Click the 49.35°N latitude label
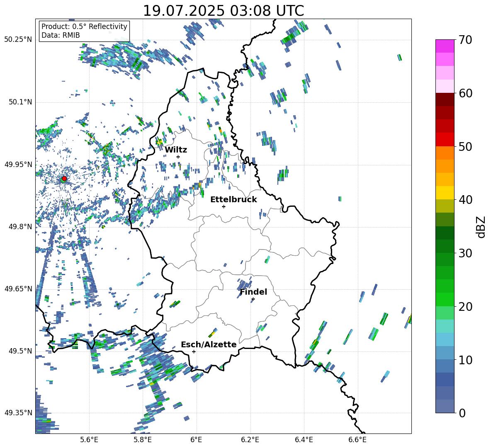Viewport: 491px width, 448px height. click(x=18, y=413)
